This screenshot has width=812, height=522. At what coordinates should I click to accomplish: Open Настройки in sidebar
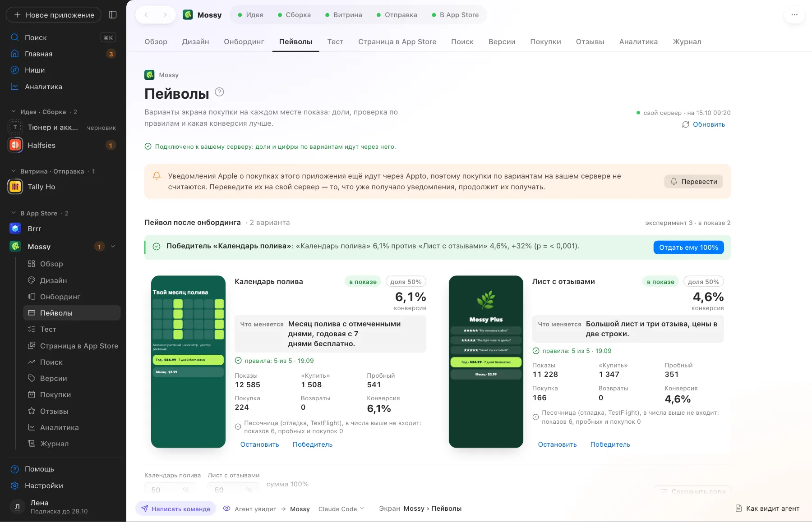click(x=63, y=485)
